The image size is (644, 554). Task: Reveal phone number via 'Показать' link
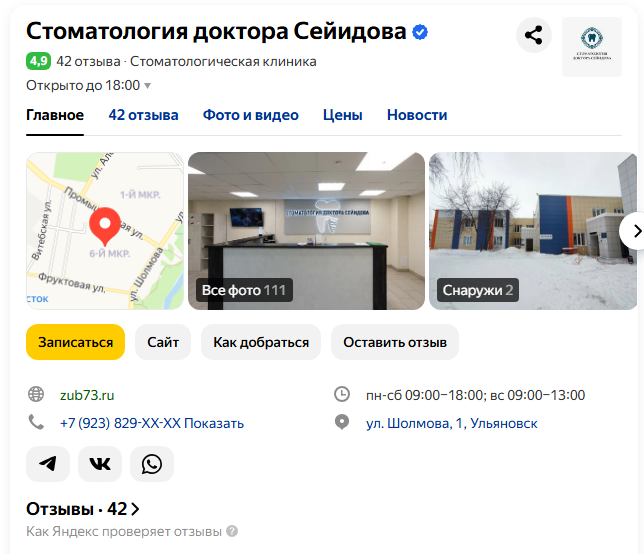(214, 423)
